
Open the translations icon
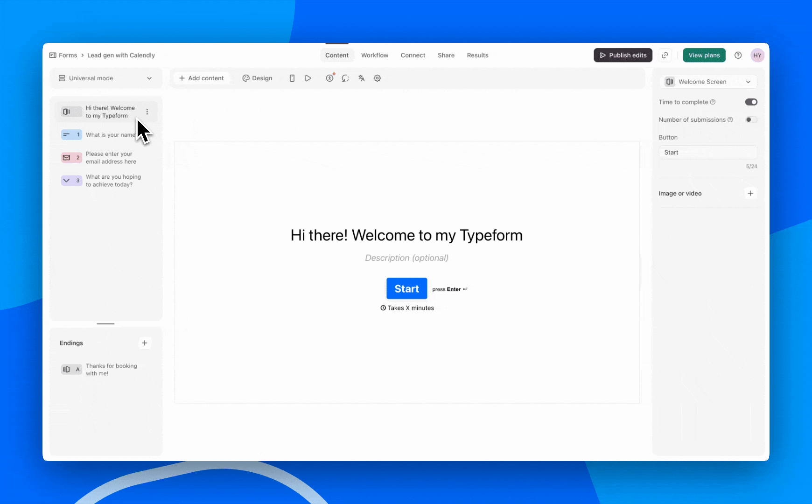pos(361,78)
